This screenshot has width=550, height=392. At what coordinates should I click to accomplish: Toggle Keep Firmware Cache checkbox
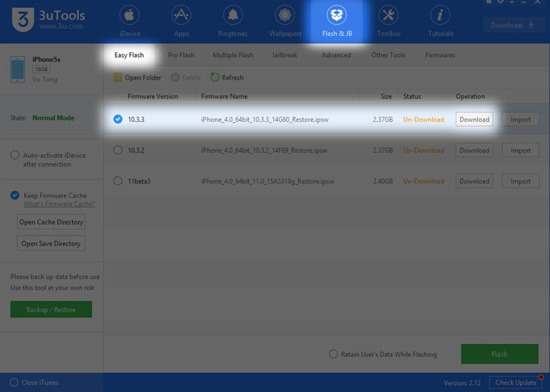pyautogui.click(x=15, y=196)
